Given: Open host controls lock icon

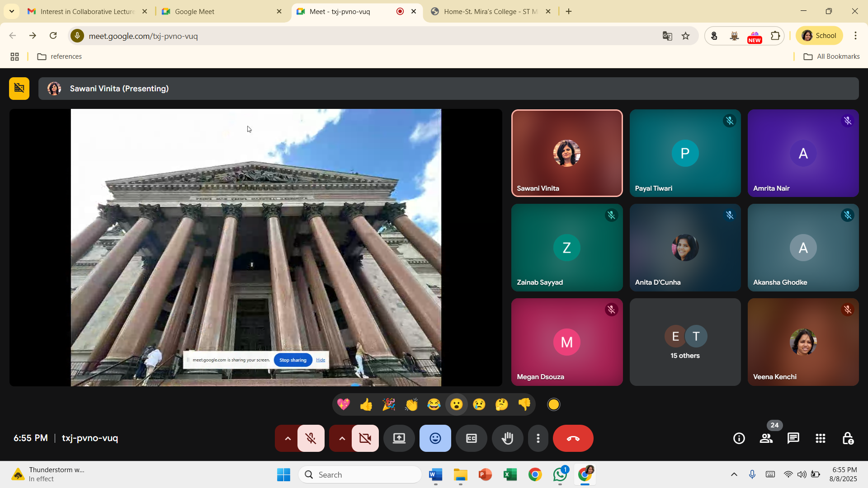Looking at the screenshot, I should point(848,438).
